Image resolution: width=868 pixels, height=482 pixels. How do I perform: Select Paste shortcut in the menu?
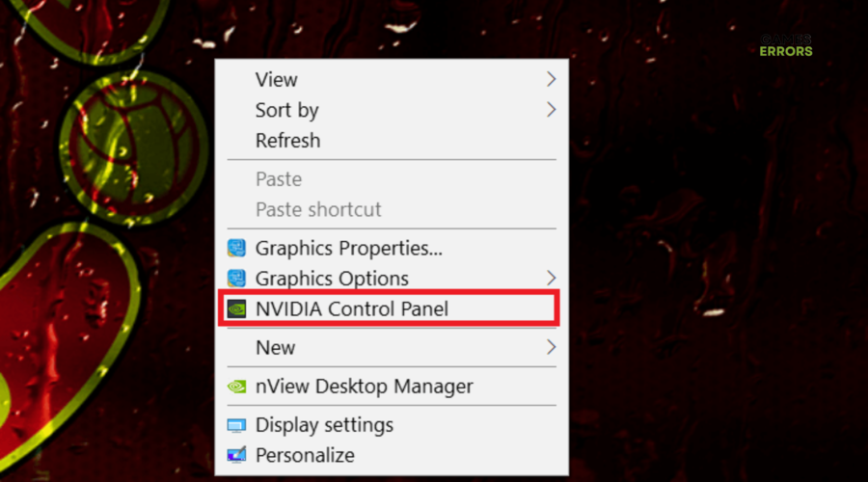[318, 209]
